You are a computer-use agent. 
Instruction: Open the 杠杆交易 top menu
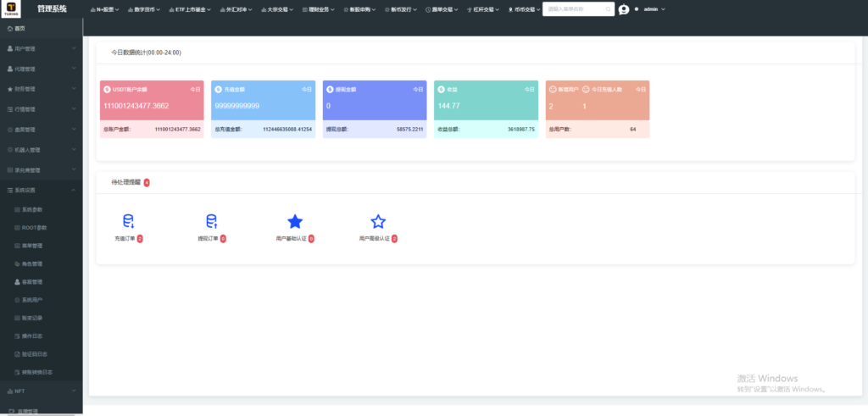point(483,9)
